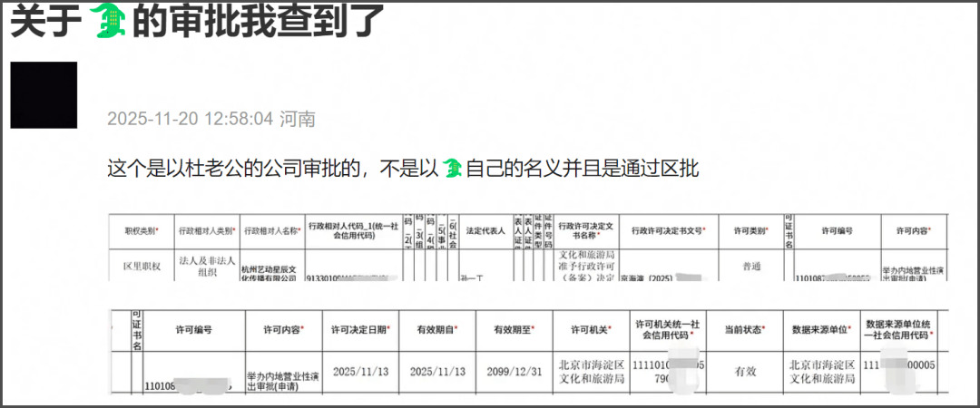Screen dimensions: 980x408
Task: Select the 行政相对人类别 column header
Action: click(x=207, y=231)
